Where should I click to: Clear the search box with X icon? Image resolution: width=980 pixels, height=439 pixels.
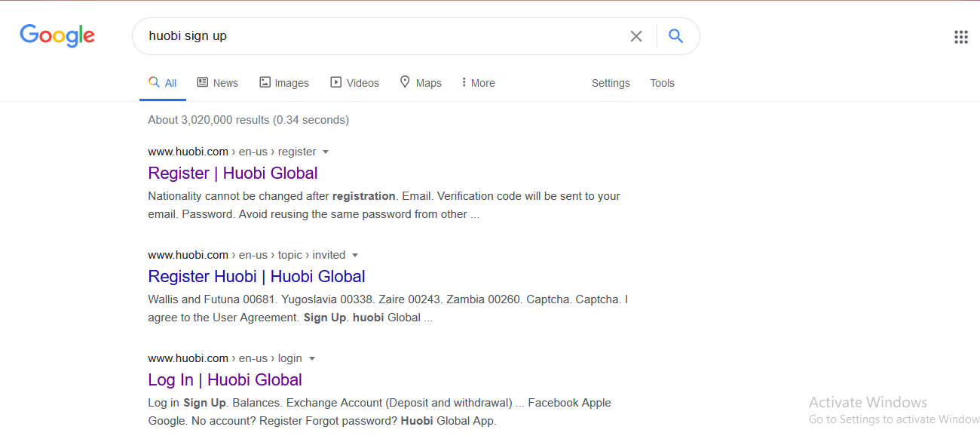pyautogui.click(x=636, y=36)
